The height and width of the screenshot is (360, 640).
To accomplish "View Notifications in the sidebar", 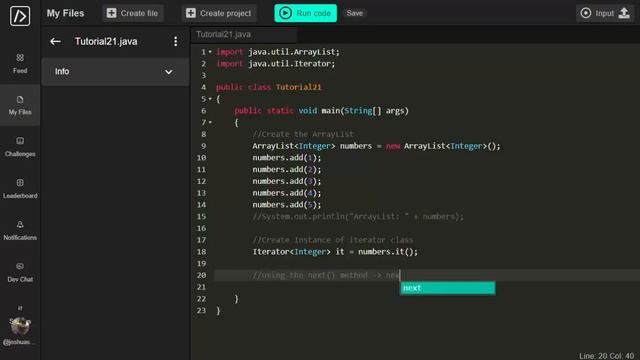I will coord(20,230).
